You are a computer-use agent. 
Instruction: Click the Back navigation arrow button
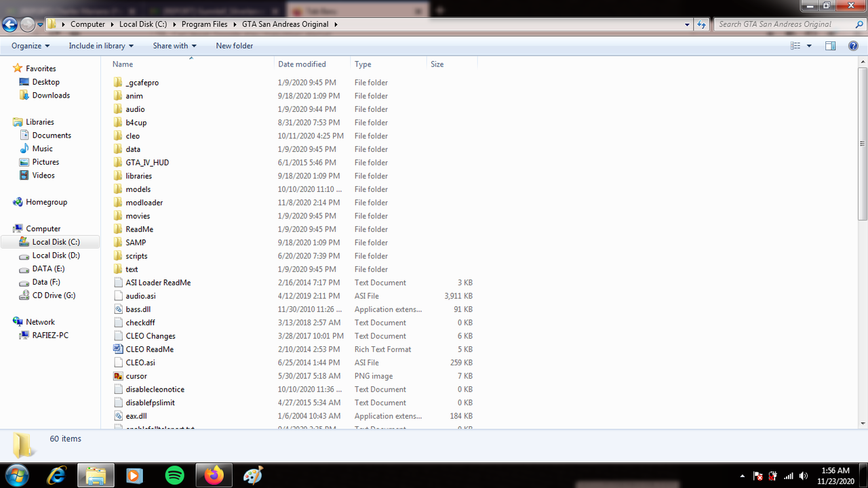[x=9, y=24]
